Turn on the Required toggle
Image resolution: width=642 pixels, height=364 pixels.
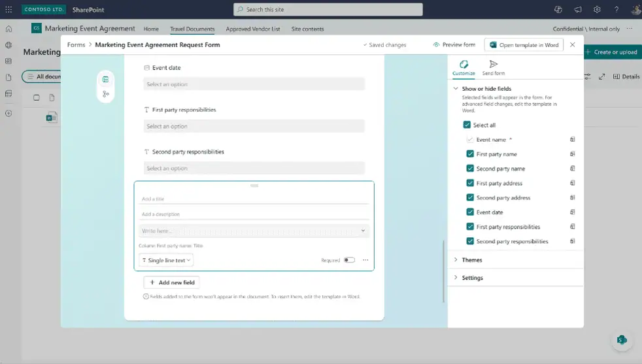tap(349, 260)
